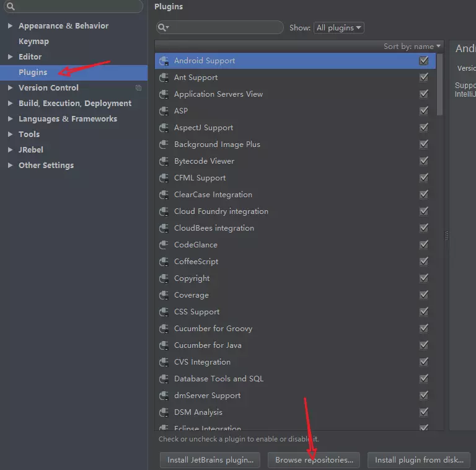
Task: Click the plugin icon next to CodeGlance
Action: click(x=164, y=245)
